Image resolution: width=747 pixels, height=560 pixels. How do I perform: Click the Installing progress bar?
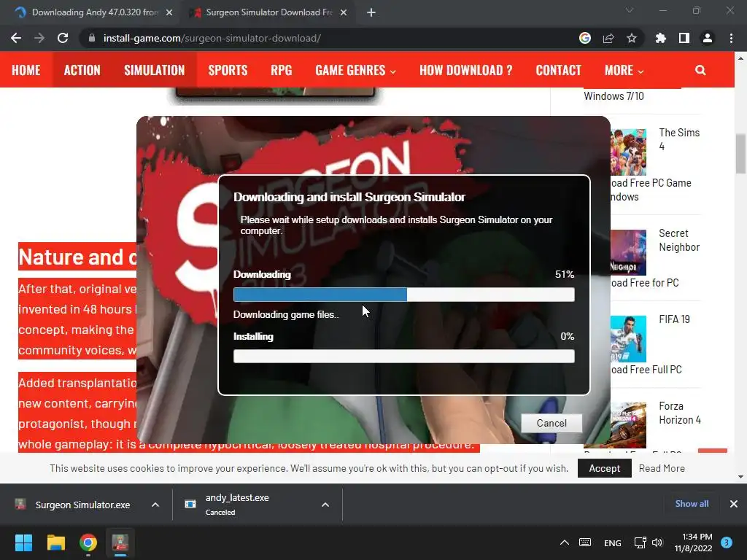pyautogui.click(x=404, y=356)
